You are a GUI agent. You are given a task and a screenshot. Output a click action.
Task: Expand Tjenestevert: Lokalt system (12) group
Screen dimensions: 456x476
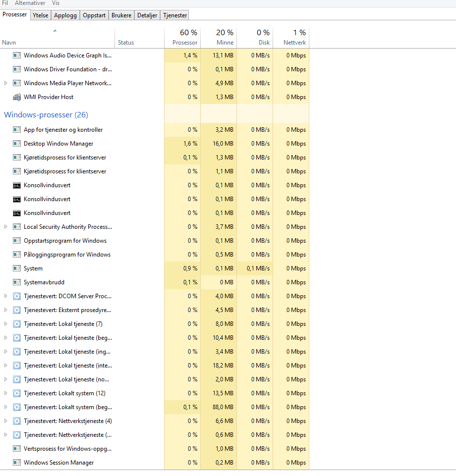[5, 393]
